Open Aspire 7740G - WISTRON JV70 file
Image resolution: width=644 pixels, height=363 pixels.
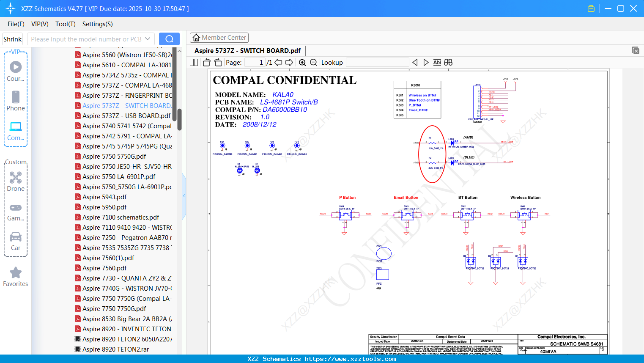[123, 289]
